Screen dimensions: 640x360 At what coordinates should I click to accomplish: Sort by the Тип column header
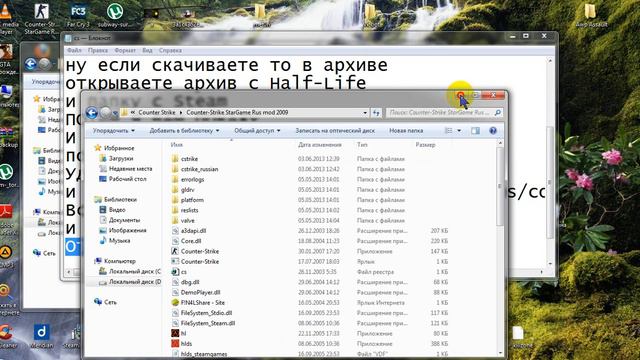pyautogui.click(x=362, y=145)
